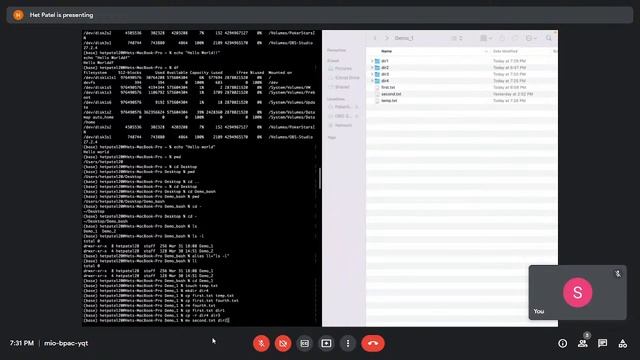Open Finder group-by grid dropdown
The image size is (640, 360).
tap(485, 38)
